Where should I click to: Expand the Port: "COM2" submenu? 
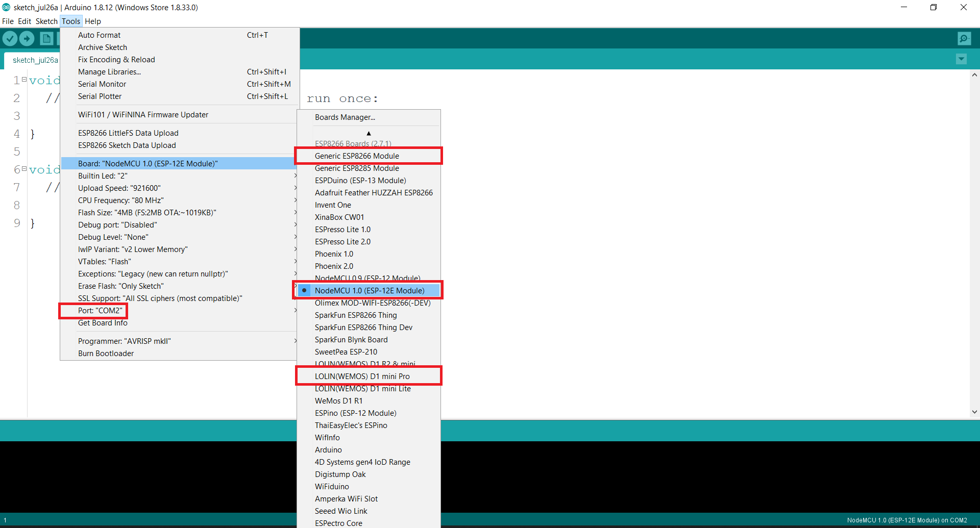point(179,311)
